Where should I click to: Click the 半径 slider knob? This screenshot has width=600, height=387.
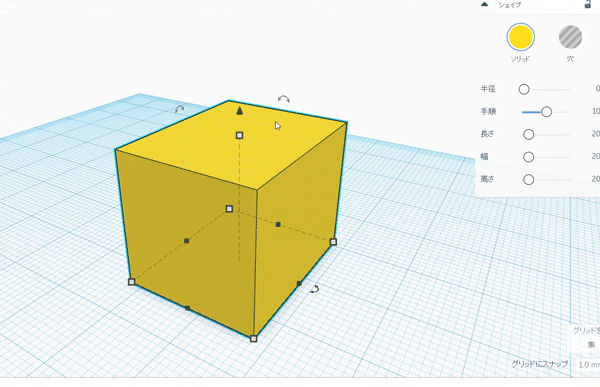tap(524, 89)
